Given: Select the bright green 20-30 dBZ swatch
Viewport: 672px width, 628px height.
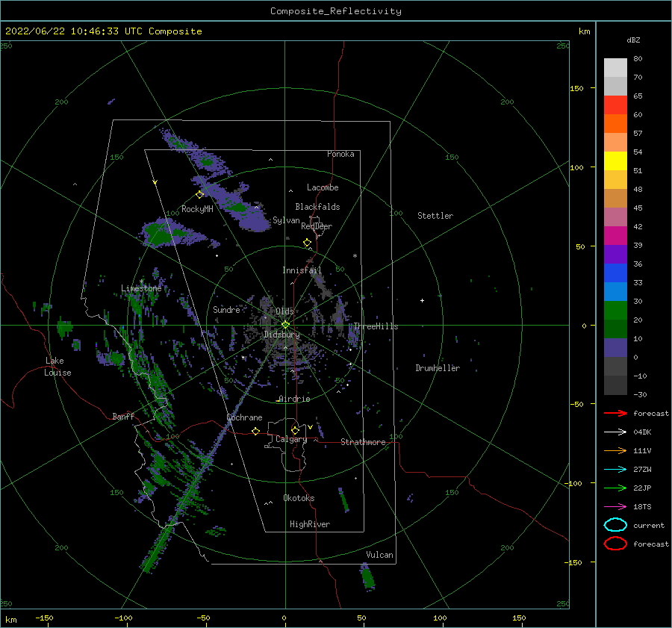Looking at the screenshot, I should point(615,311).
